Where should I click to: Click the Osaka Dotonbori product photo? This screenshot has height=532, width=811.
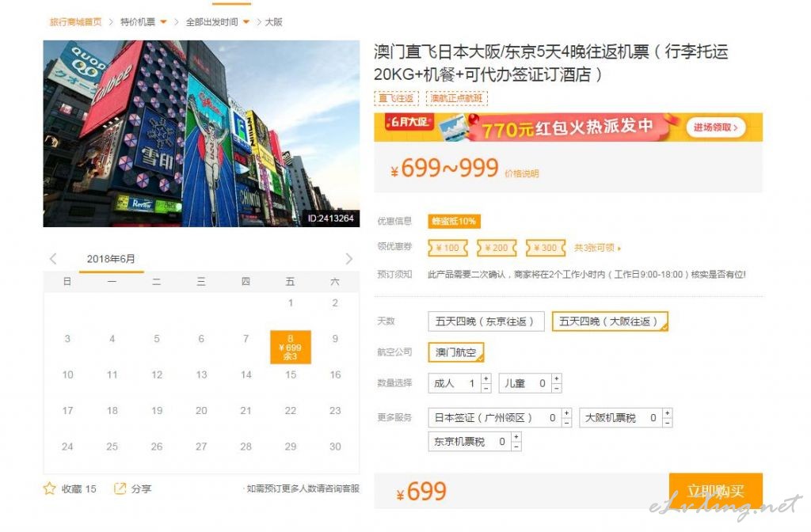201,133
